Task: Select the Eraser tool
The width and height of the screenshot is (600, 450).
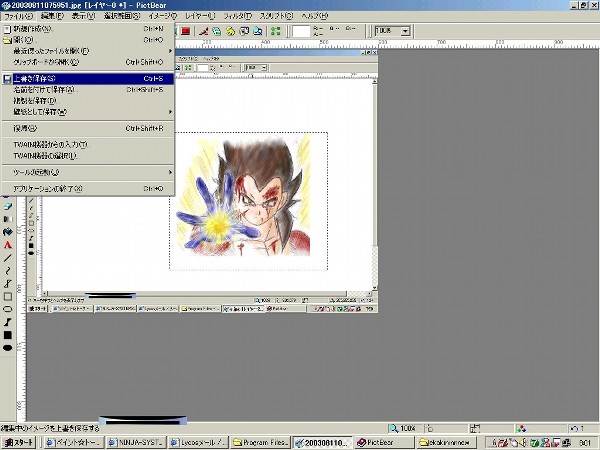Action: coord(8,205)
